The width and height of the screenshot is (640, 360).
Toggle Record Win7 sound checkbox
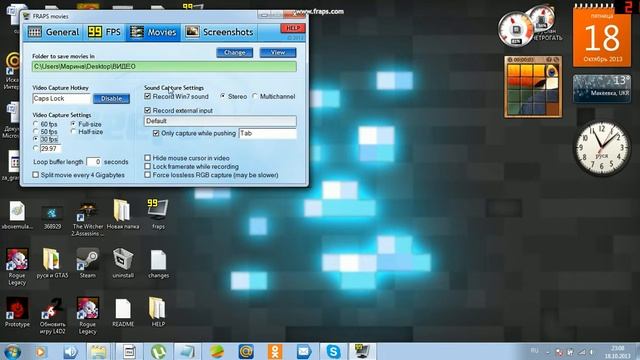click(148, 96)
